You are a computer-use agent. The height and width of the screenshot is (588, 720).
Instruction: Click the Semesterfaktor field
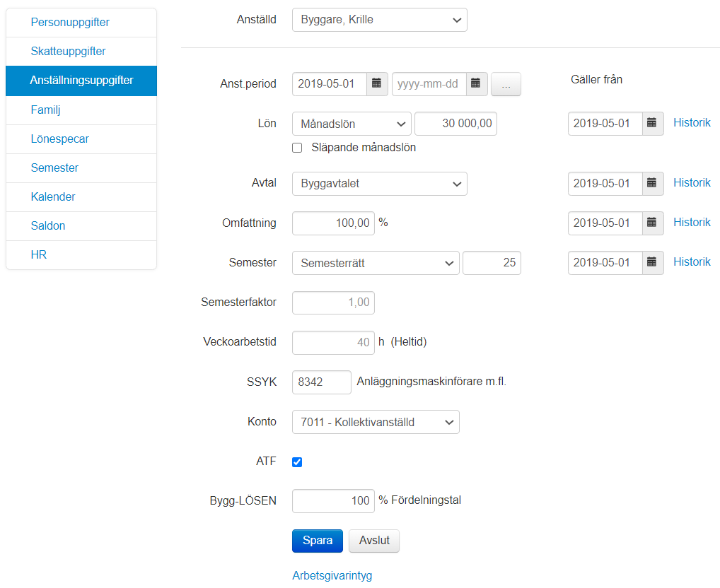click(333, 302)
